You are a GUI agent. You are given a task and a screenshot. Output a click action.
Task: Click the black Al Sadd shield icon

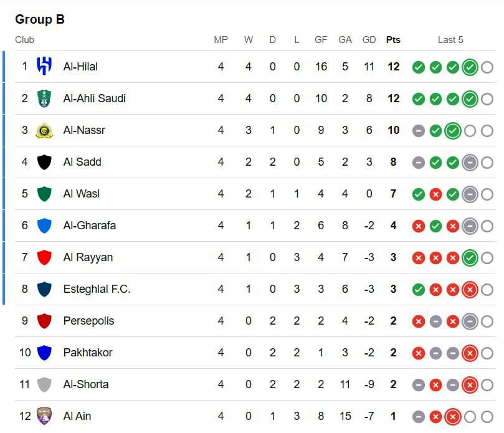click(x=44, y=162)
